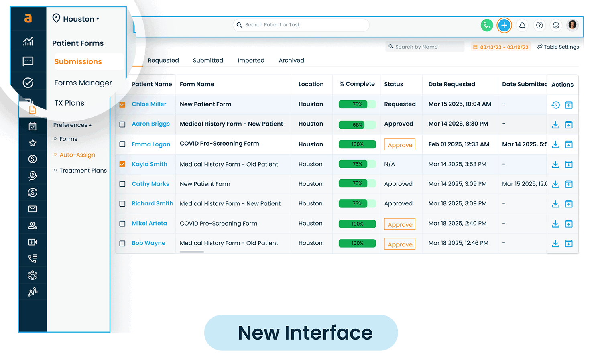Screen dimensions: 602x364
Task: Open the help question mark icon
Action: 539,25
